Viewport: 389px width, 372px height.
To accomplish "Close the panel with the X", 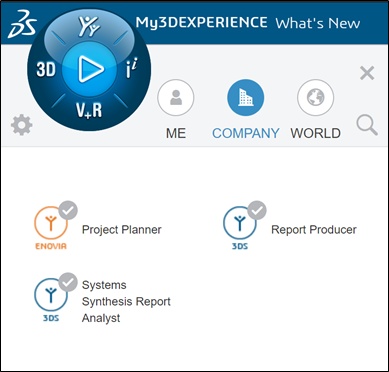I will tap(367, 73).
